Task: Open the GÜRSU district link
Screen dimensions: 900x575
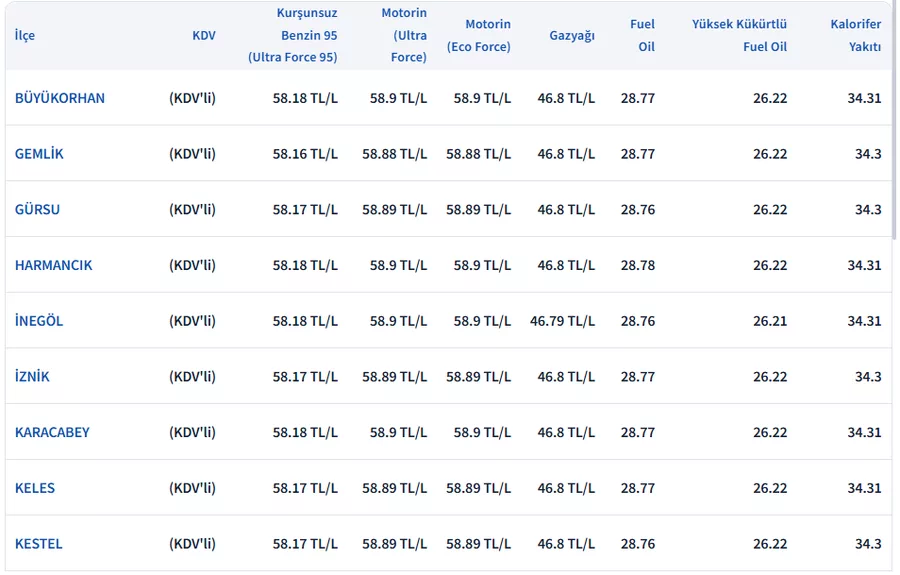Action: 37,210
